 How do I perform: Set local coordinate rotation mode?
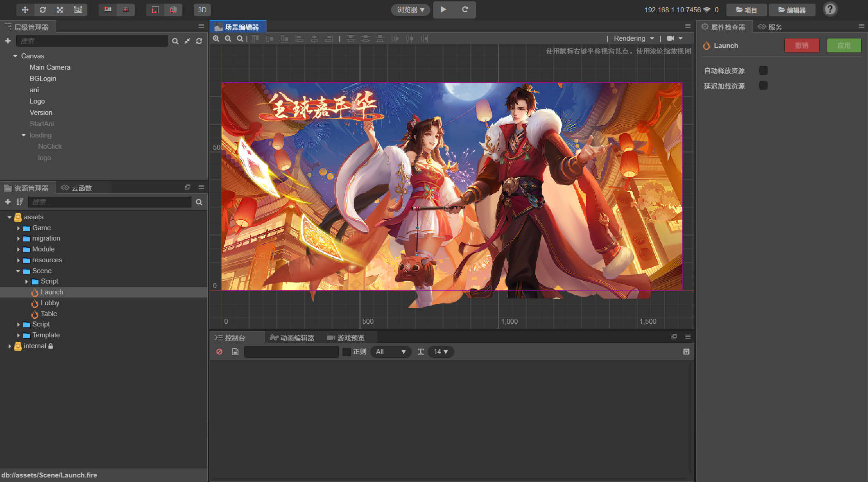155,9
